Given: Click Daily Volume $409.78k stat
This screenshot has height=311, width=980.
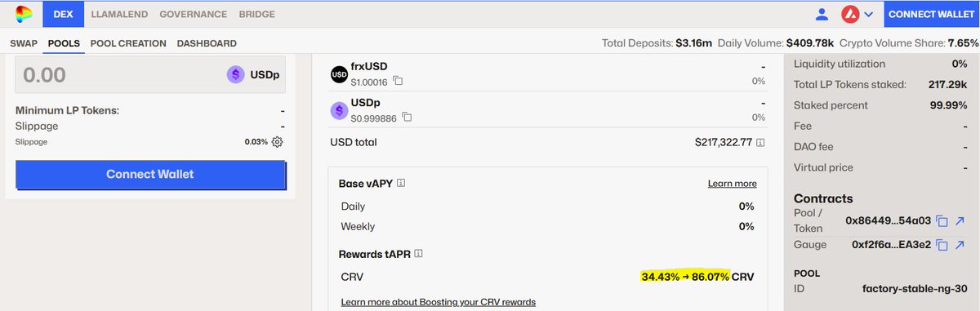Looking at the screenshot, I should click(776, 43).
